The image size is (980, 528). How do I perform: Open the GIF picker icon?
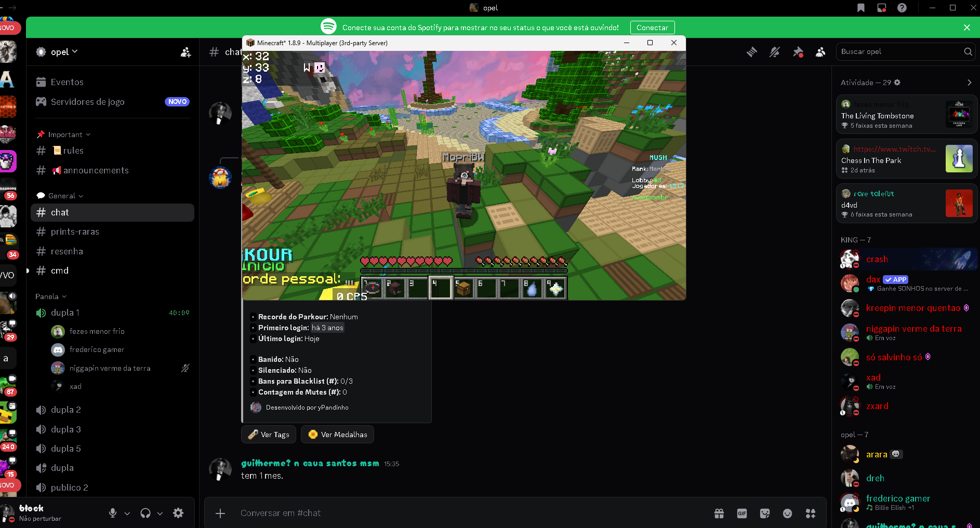coord(742,513)
